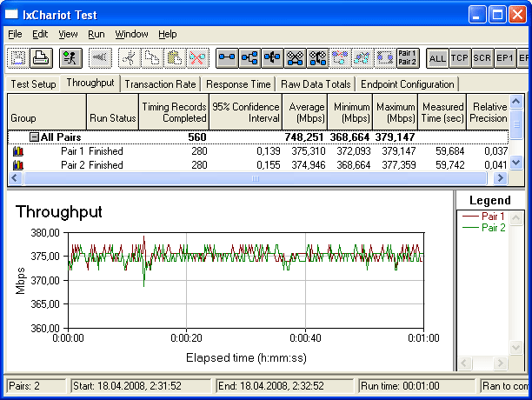The width and height of the screenshot is (532, 400).
Task: Open the Run menu
Action: coord(96,34)
